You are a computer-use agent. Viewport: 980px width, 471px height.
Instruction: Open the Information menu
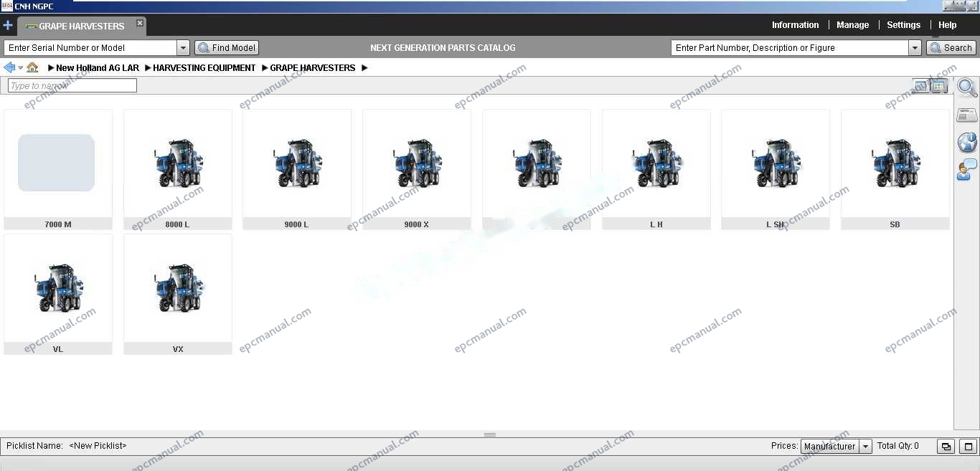pyautogui.click(x=795, y=24)
